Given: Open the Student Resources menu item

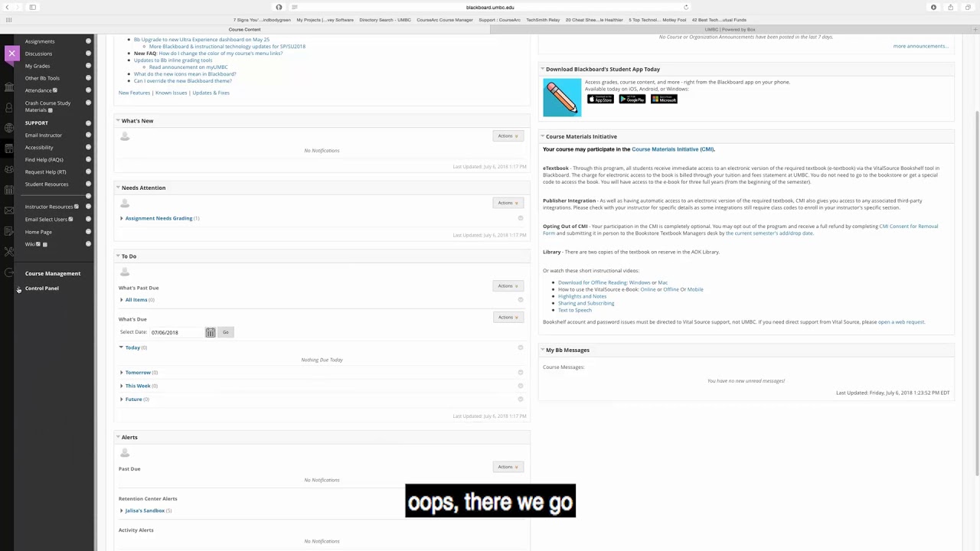Looking at the screenshot, I should point(47,184).
